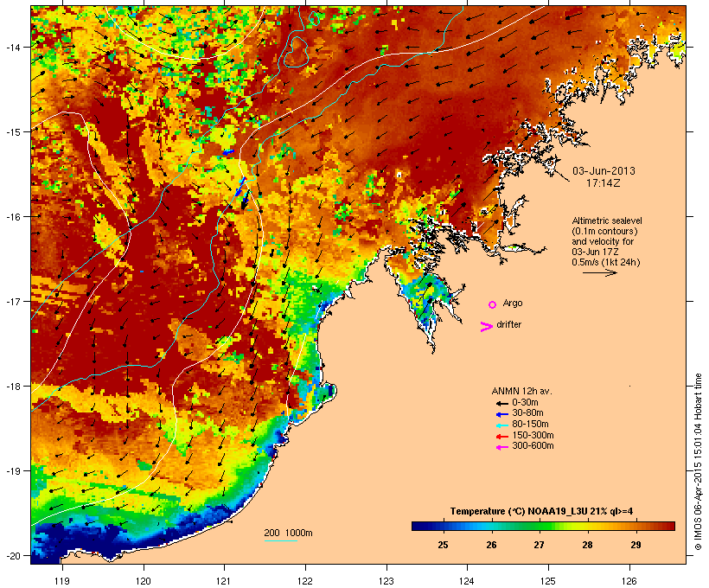Screen dimensions: 709x588
Task: Click the blue mooring current arrow near 121E 16S
Action: 240,186
